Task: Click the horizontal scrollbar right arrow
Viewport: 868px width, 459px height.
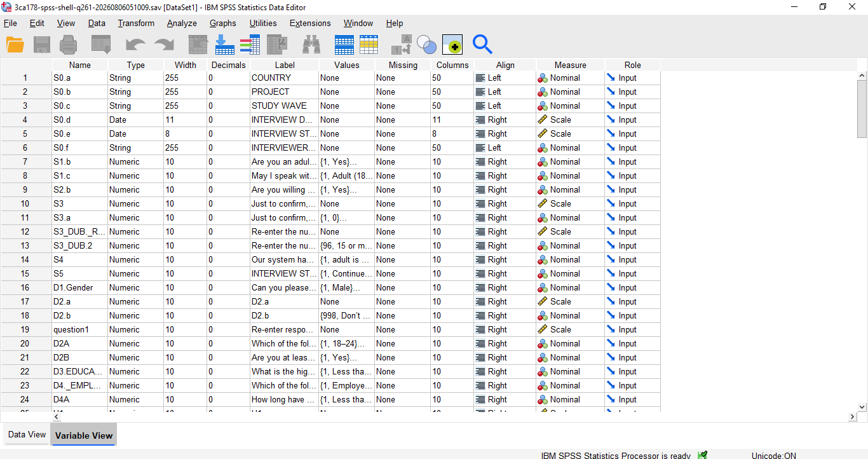Action: click(852, 417)
